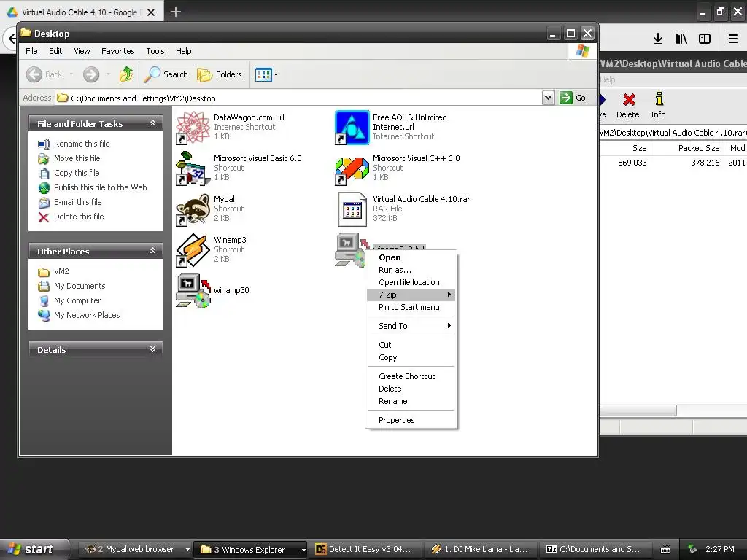Screen dimensions: 747x560
Task: Open a new browser tab
Action: 175,12
